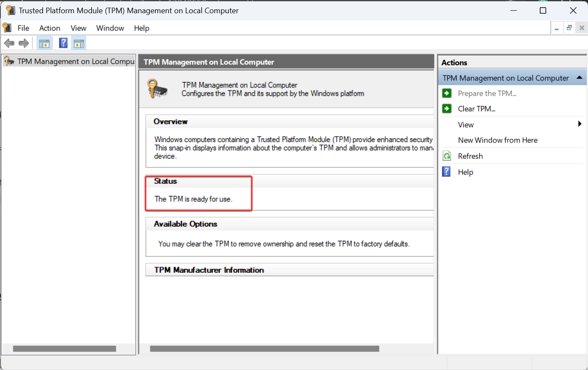Click the Overview section header
588x370 pixels.
[x=290, y=122]
